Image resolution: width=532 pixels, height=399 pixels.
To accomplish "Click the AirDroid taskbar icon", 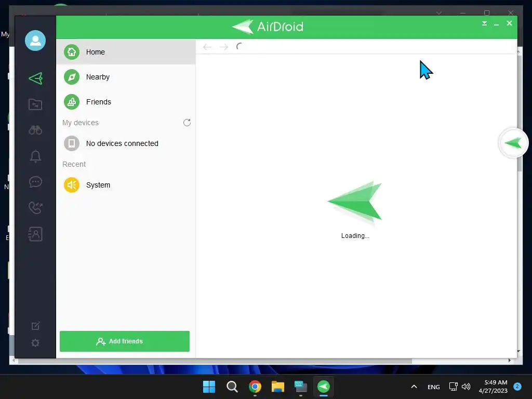I will (324, 387).
